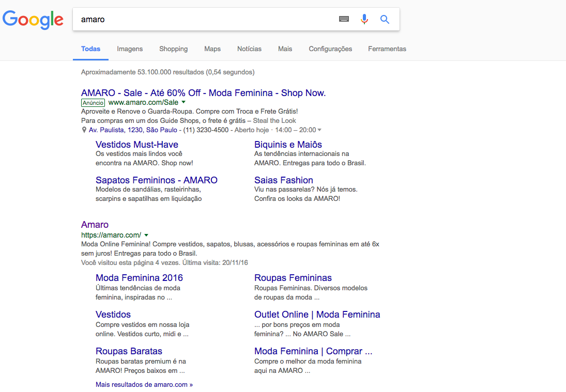Switch to the Imagens tab

130,49
